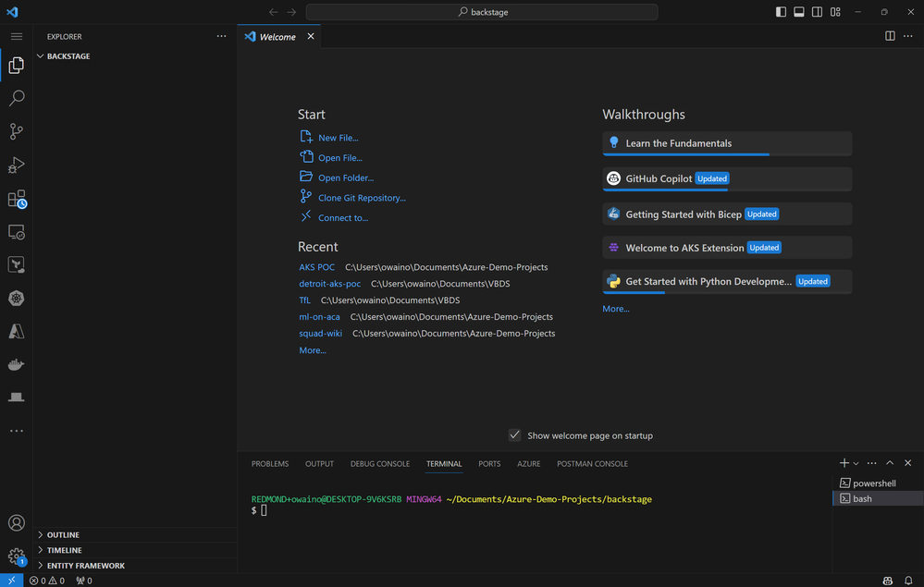The image size is (924, 587).
Task: Click More... under the Recent list
Action: tap(313, 350)
